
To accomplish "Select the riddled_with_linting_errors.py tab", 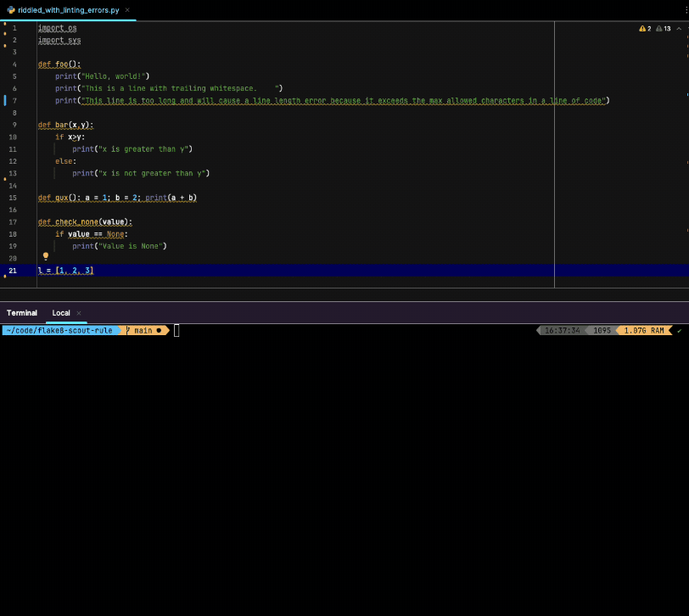I will tap(69, 9).
